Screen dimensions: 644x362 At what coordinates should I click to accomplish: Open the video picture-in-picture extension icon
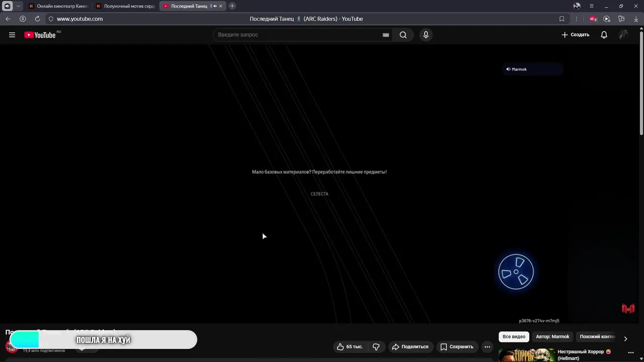pos(607,19)
